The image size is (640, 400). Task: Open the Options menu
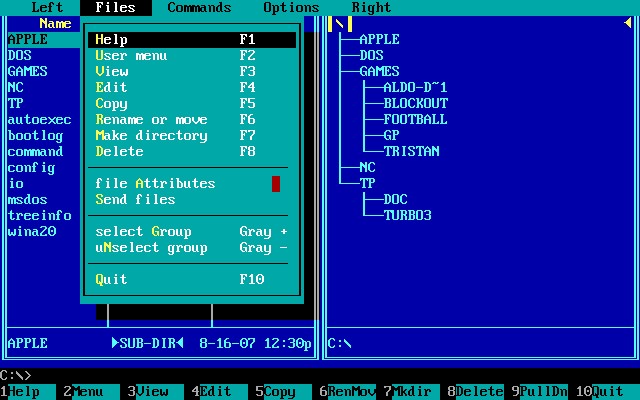click(291, 7)
